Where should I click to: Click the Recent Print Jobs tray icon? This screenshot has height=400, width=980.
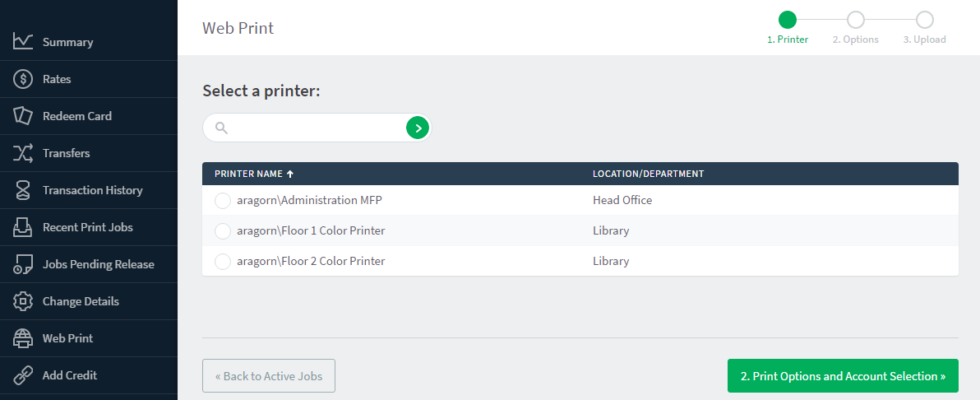(23, 227)
